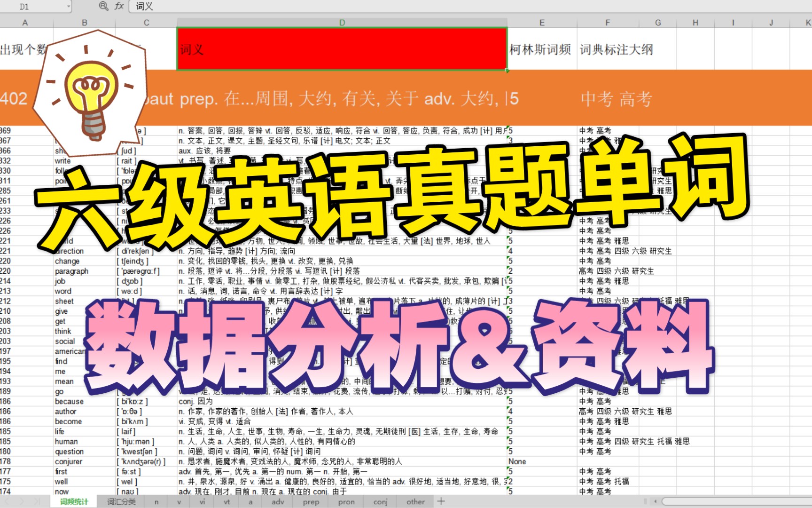Open the prep sheet tab

[311, 501]
